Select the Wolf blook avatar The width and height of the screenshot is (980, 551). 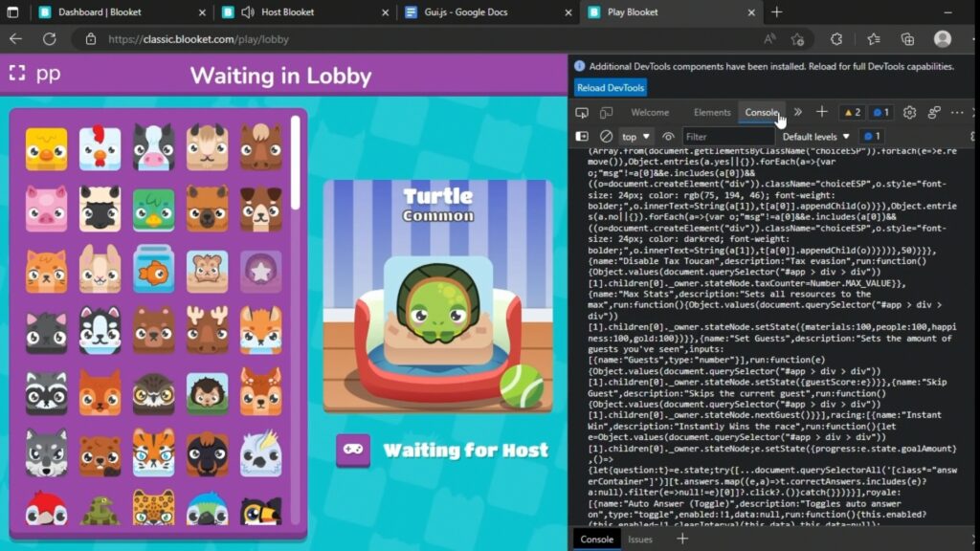[x=46, y=452]
